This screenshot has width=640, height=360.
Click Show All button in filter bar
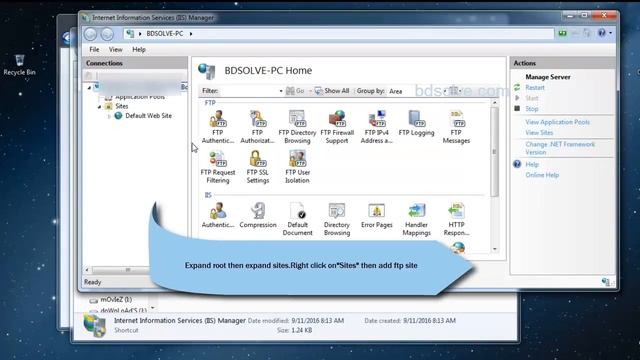point(332,91)
